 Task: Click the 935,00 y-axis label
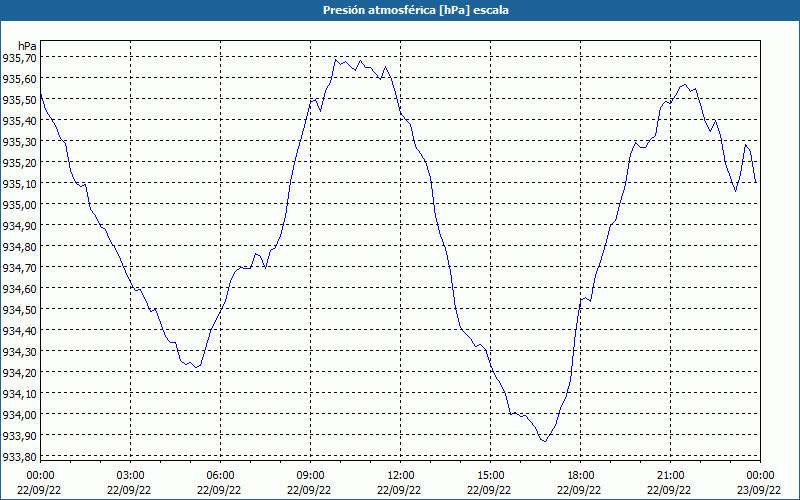coord(19,205)
